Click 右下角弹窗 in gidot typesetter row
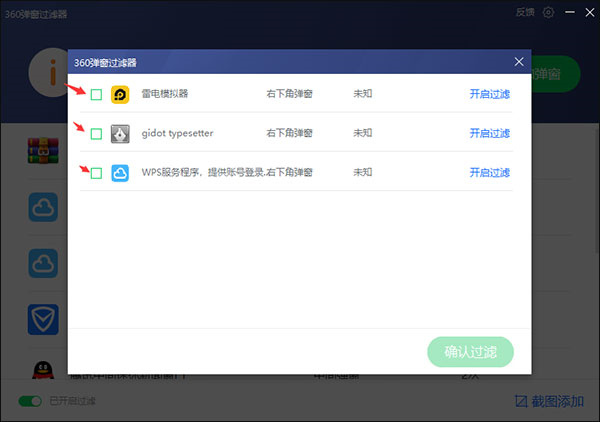 [290, 133]
